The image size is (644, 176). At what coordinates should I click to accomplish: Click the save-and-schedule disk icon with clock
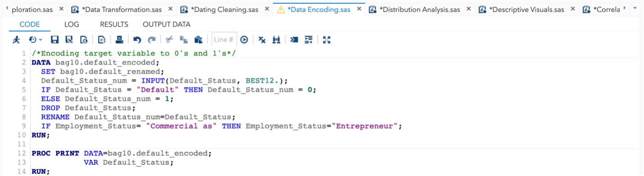pos(84,40)
